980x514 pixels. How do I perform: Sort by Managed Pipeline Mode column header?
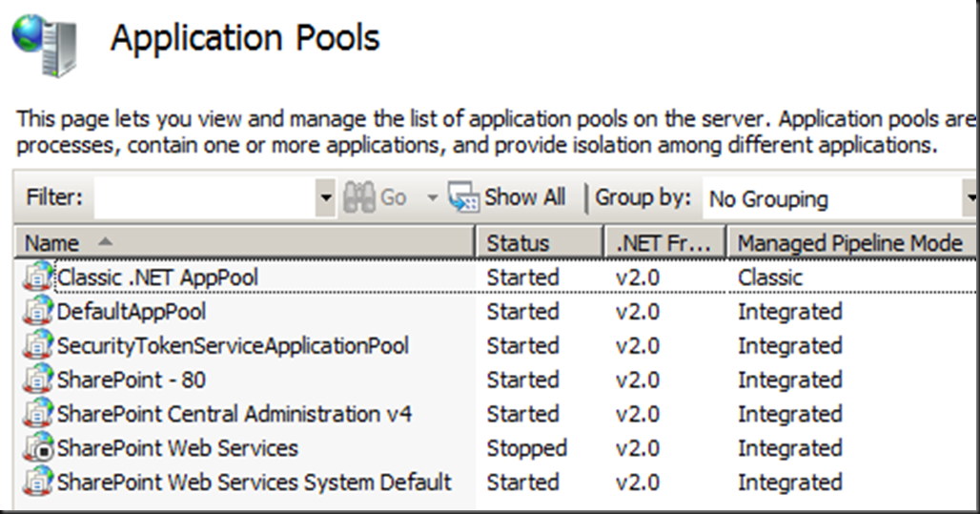[850, 242]
